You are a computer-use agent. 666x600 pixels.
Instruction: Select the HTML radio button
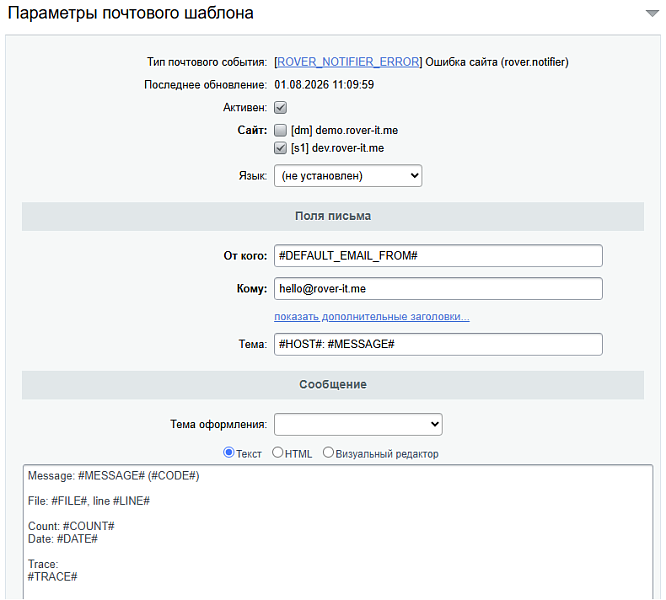tap(277, 453)
